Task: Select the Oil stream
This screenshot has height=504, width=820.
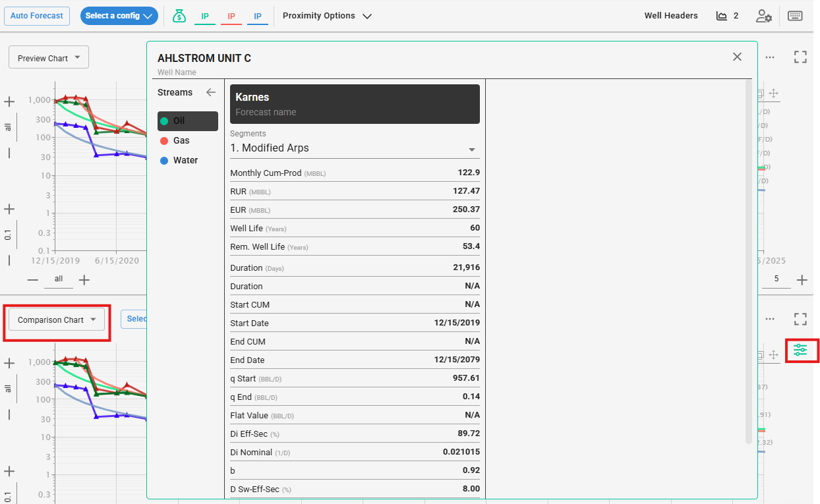Action: coord(188,121)
